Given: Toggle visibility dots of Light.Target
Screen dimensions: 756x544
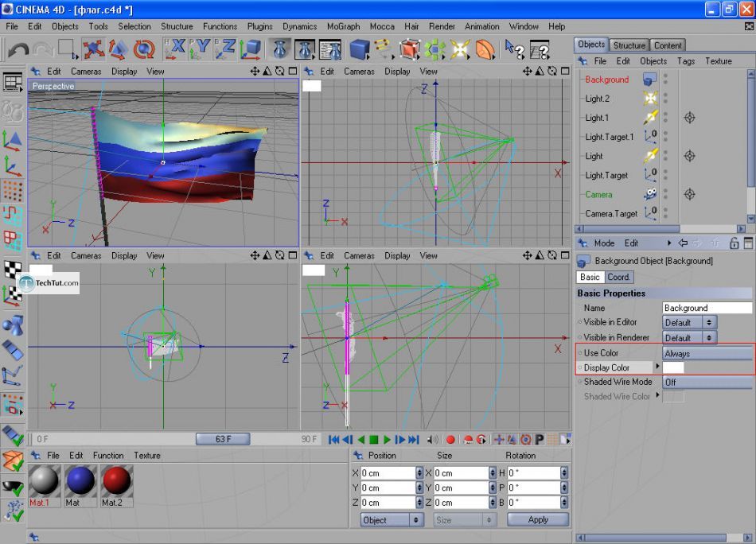Looking at the screenshot, I should pyautogui.click(x=665, y=175).
